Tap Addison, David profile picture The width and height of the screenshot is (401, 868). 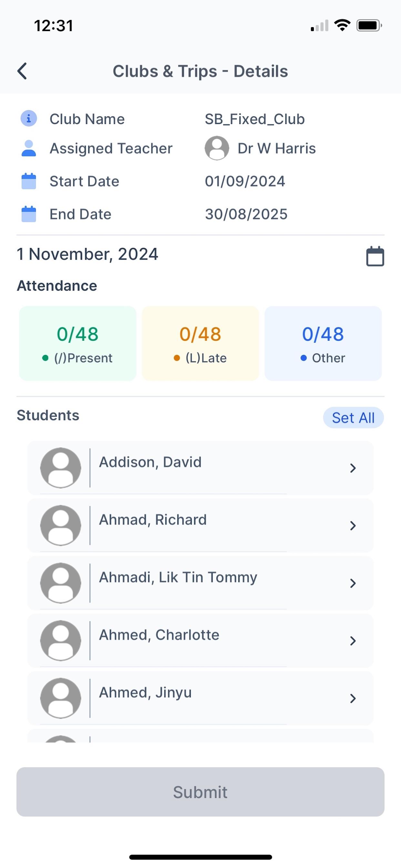point(61,468)
